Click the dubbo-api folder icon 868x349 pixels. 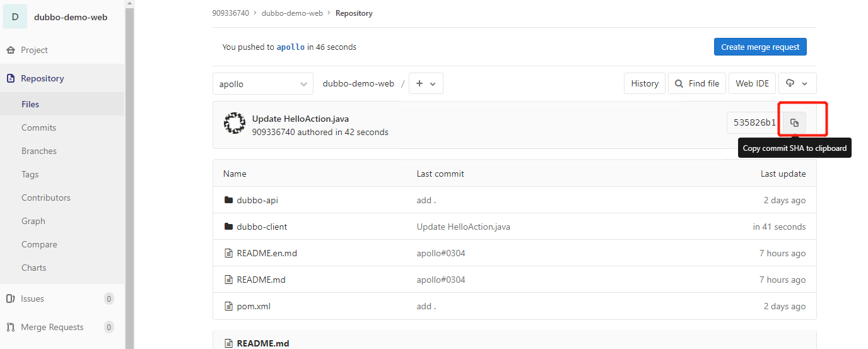[x=228, y=200]
